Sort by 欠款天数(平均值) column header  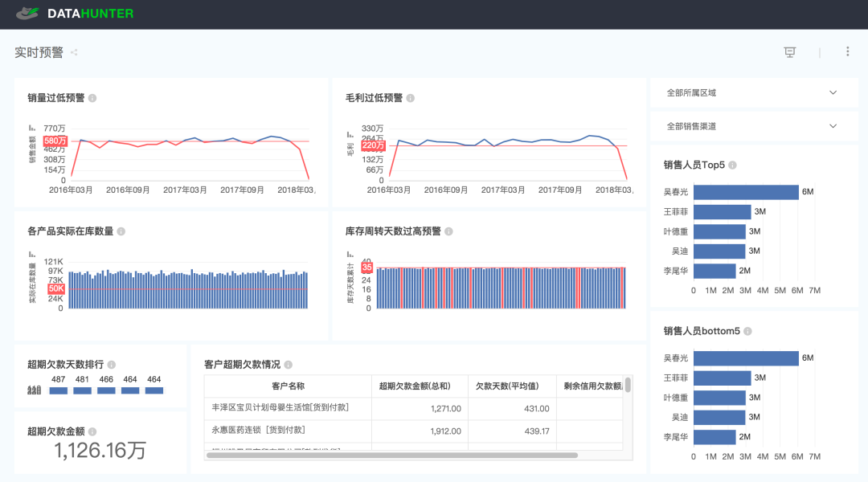(x=512, y=386)
